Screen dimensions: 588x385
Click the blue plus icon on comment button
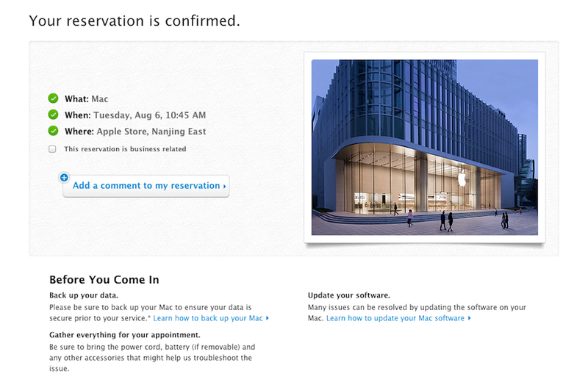coord(64,177)
